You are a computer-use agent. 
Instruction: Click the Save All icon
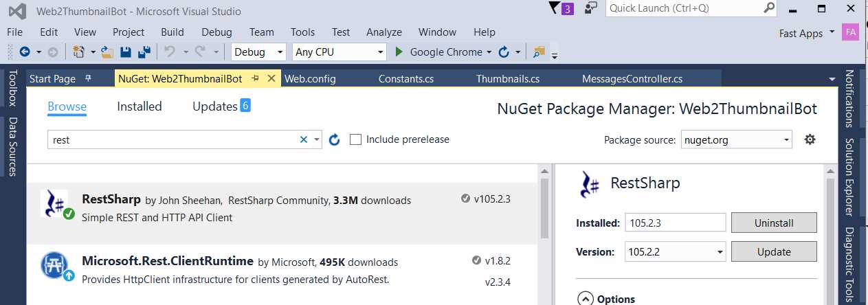click(x=144, y=52)
